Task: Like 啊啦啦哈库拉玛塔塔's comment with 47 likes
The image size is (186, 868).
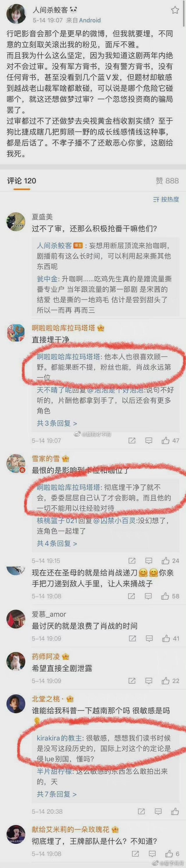Action: [x=170, y=440]
